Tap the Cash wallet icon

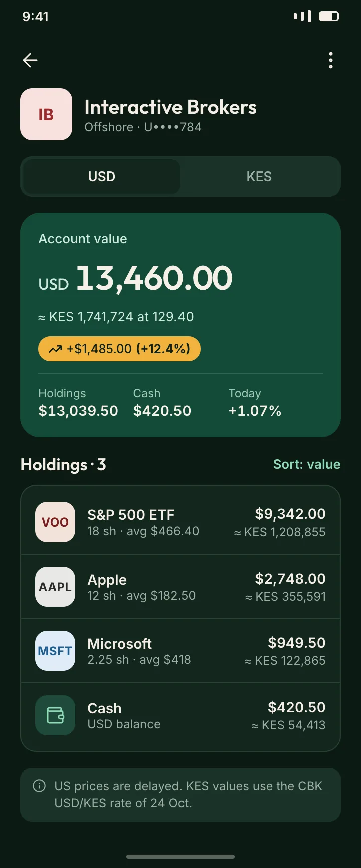(x=55, y=715)
